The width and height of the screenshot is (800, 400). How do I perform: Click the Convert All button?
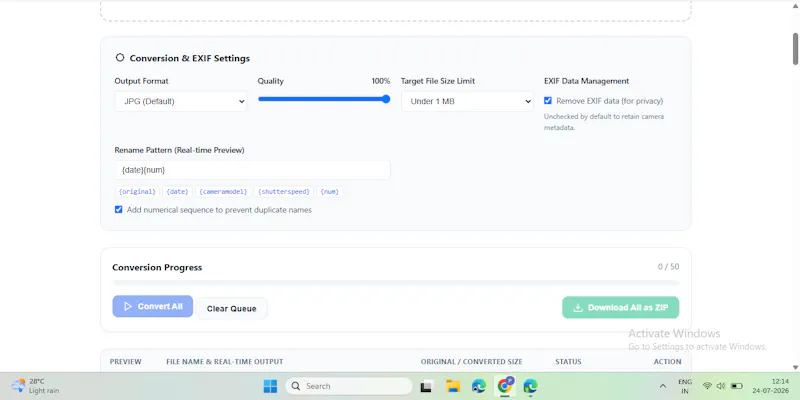point(153,306)
